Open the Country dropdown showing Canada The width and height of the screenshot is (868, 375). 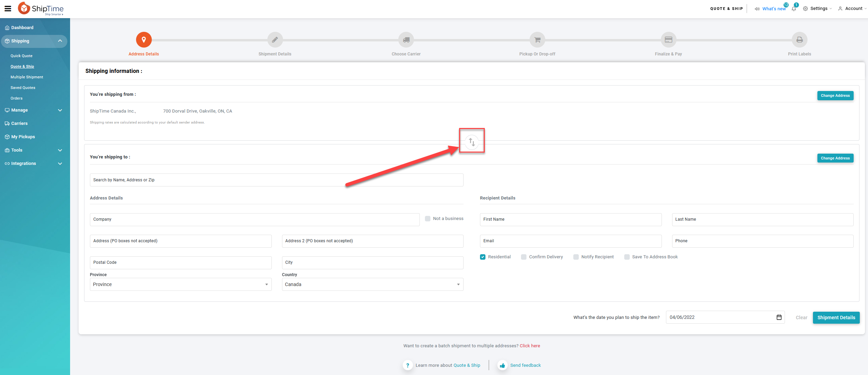[x=372, y=284]
